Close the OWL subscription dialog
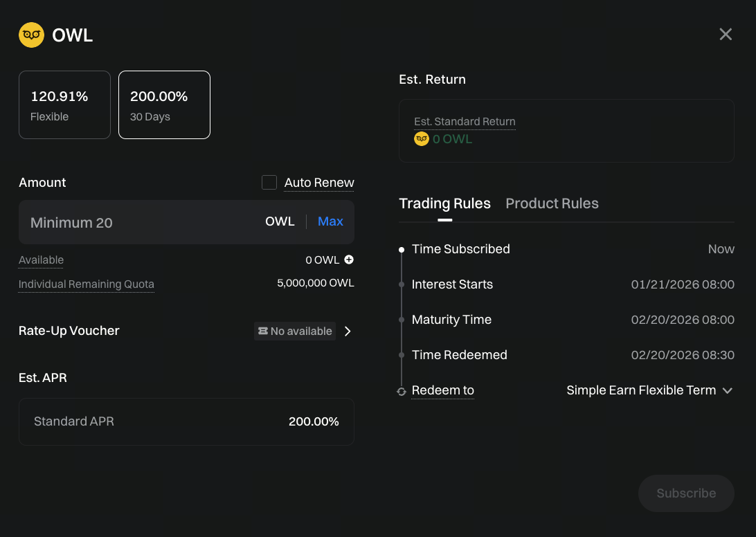Image resolution: width=756 pixels, height=537 pixels. coord(726,35)
